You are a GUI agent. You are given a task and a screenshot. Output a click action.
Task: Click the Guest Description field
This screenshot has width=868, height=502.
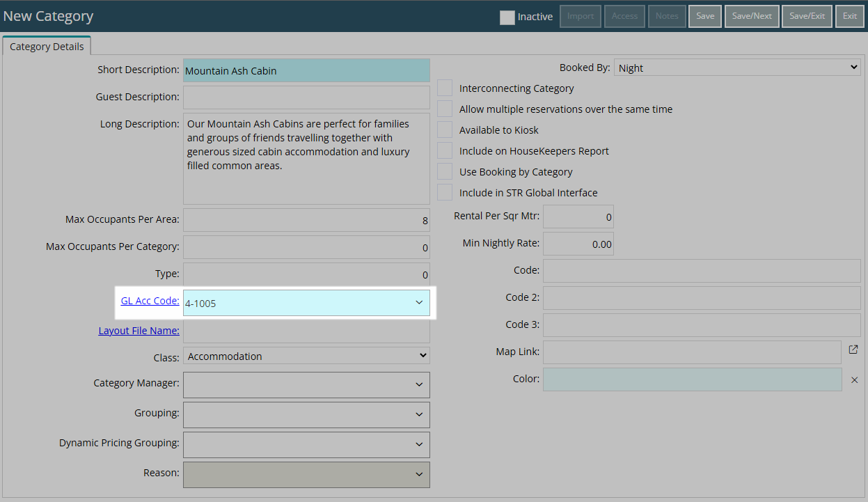[x=306, y=97]
